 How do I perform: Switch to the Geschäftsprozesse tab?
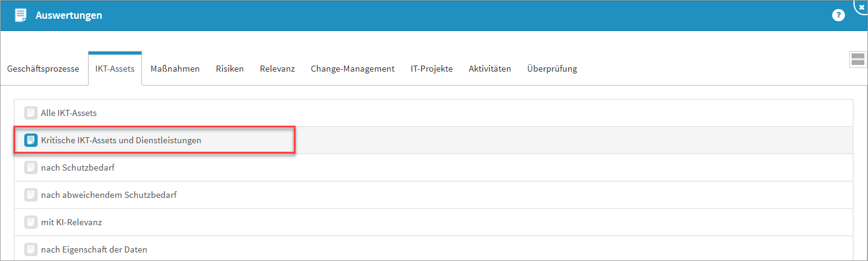[43, 69]
